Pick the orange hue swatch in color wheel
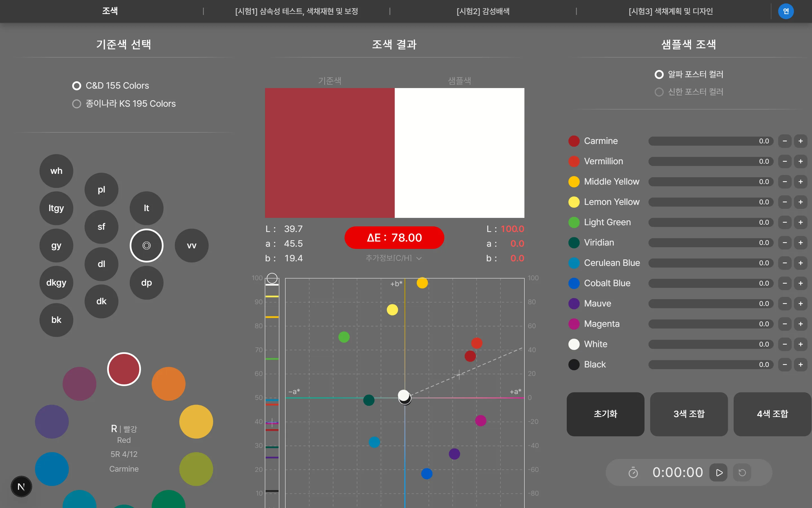Screen dimensions: 812x508 pos(168,384)
